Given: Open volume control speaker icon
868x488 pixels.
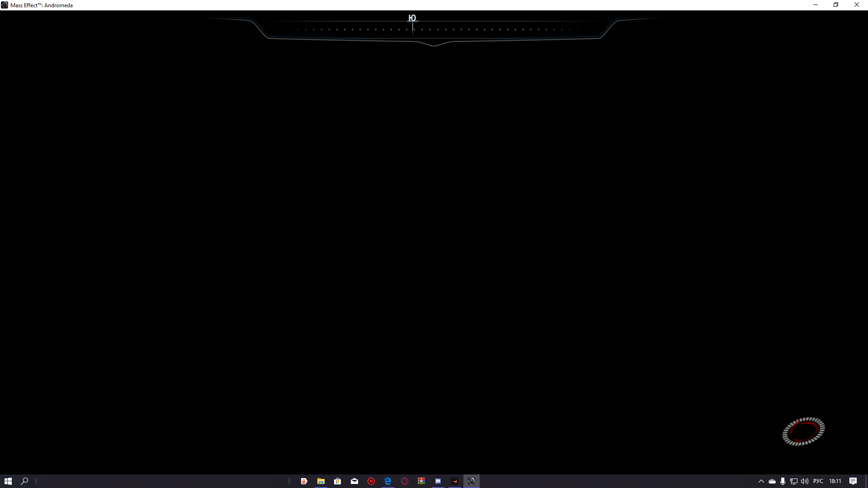Looking at the screenshot, I should [805, 481].
